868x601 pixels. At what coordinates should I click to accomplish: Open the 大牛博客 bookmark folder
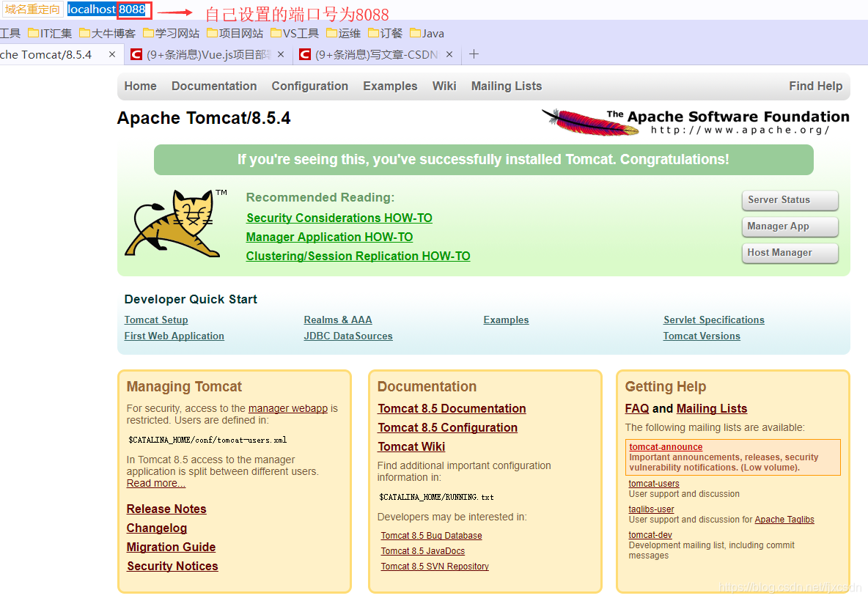click(107, 33)
